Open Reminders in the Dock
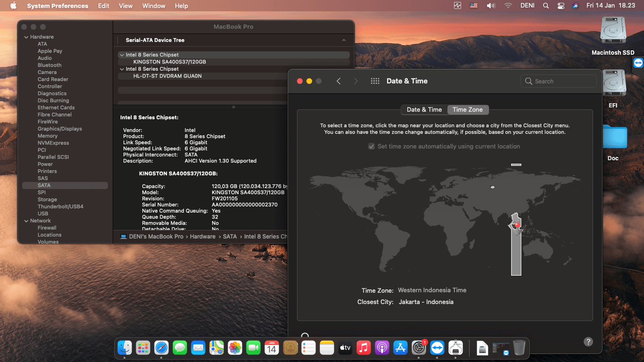Screen dimensions: 644x362 (x=308, y=348)
